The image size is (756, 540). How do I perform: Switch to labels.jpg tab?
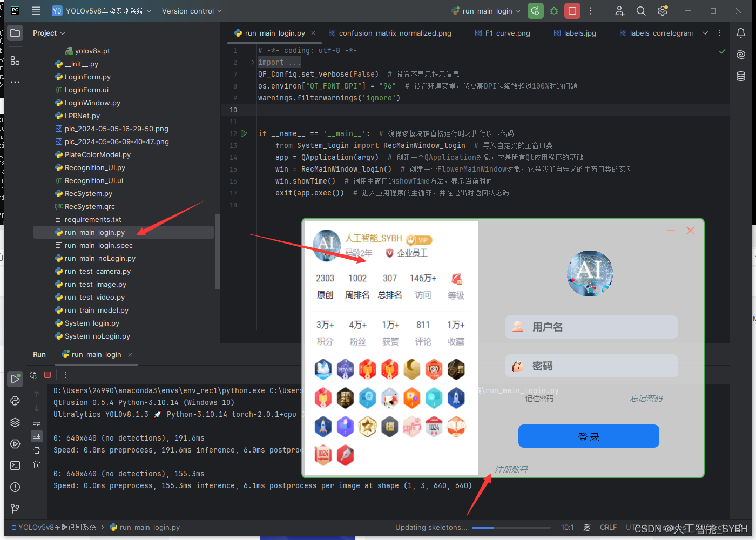tap(575, 33)
